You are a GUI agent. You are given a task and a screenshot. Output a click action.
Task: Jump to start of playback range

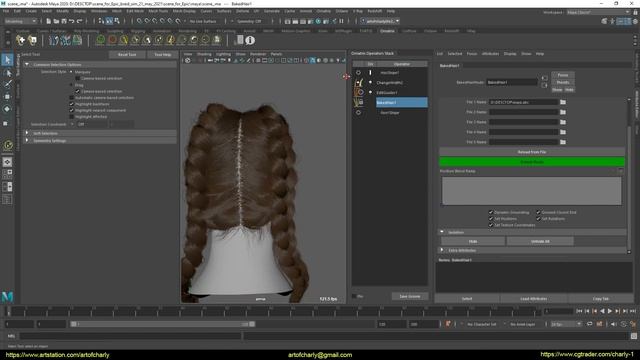[579, 311]
